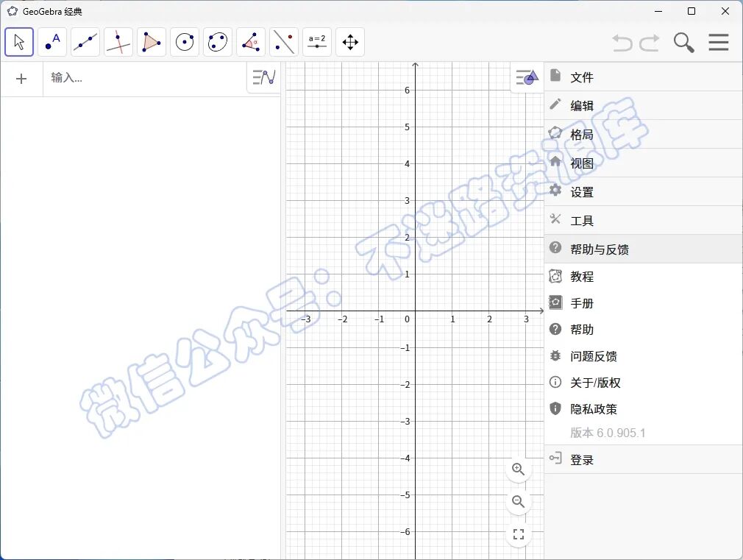The width and height of the screenshot is (743, 560).
Task: Expand the 视图 menu
Action: 643,163
